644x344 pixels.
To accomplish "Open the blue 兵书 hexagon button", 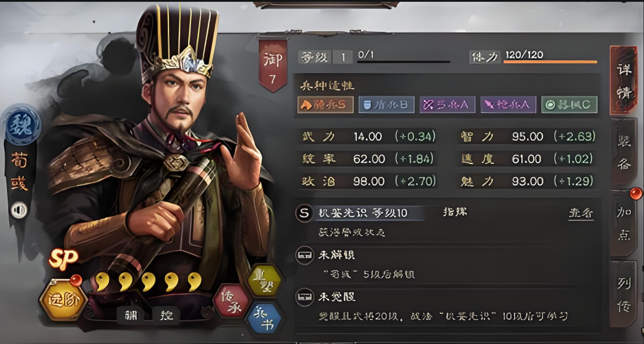I will [x=264, y=319].
